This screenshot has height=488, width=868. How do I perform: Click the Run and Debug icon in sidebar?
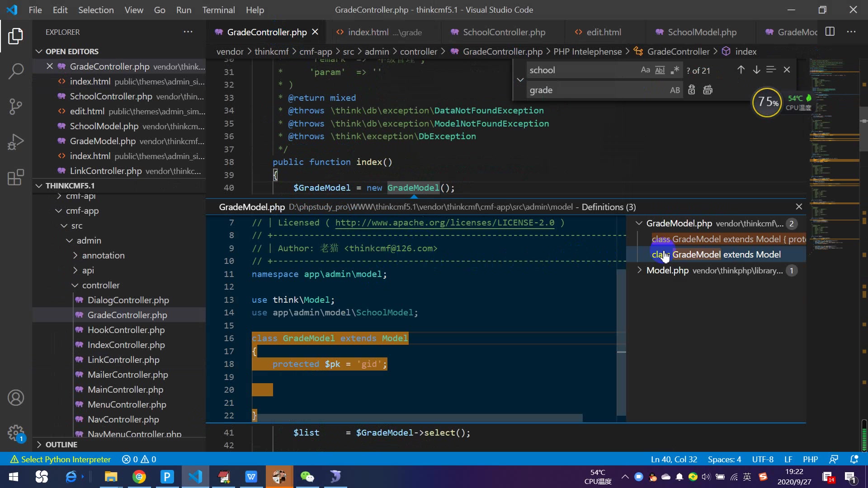pos(16,142)
